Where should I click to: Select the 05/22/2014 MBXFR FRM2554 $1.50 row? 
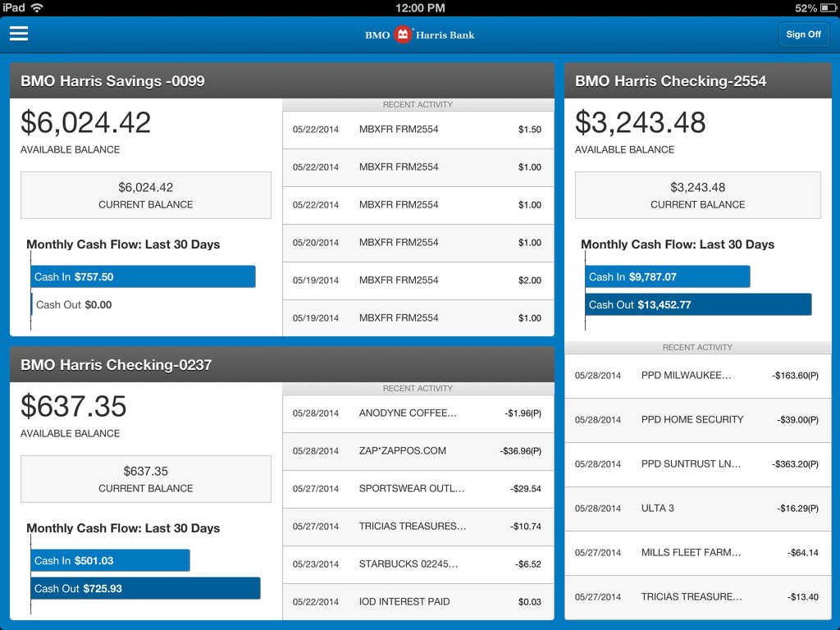(418, 130)
